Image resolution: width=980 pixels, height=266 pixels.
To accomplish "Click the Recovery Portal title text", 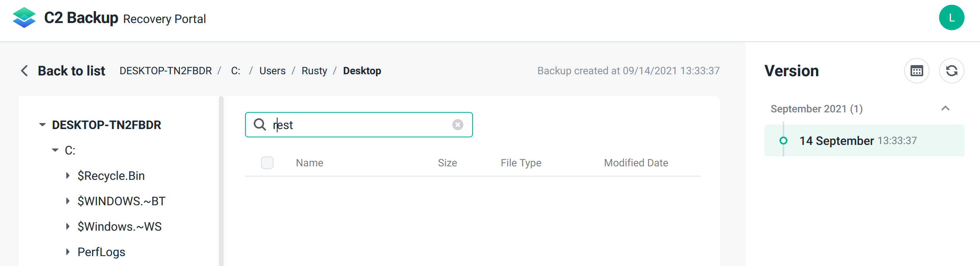I will (164, 19).
